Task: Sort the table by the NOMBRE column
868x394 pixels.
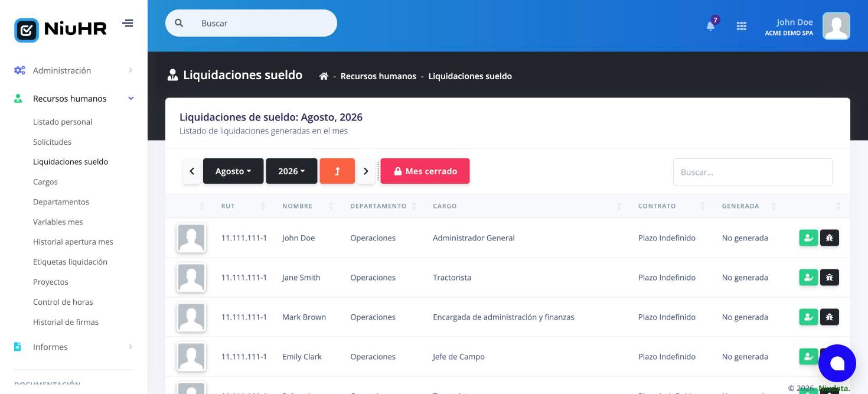Action: coord(308,206)
